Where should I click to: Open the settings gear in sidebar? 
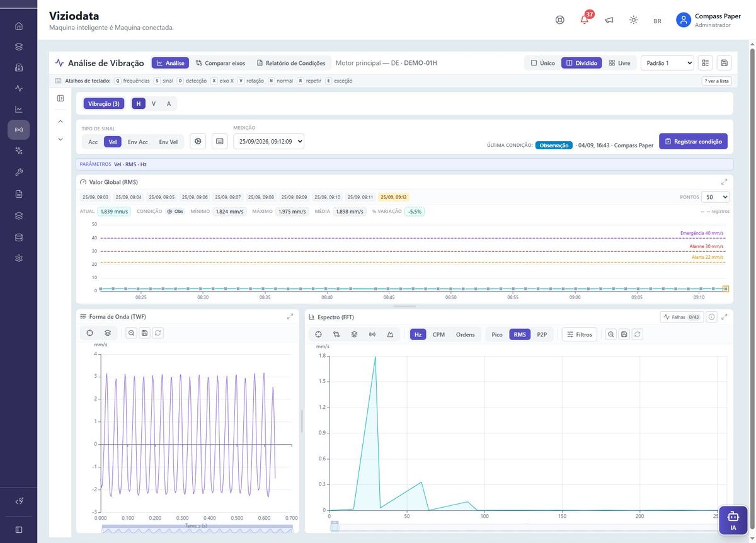pyautogui.click(x=19, y=258)
